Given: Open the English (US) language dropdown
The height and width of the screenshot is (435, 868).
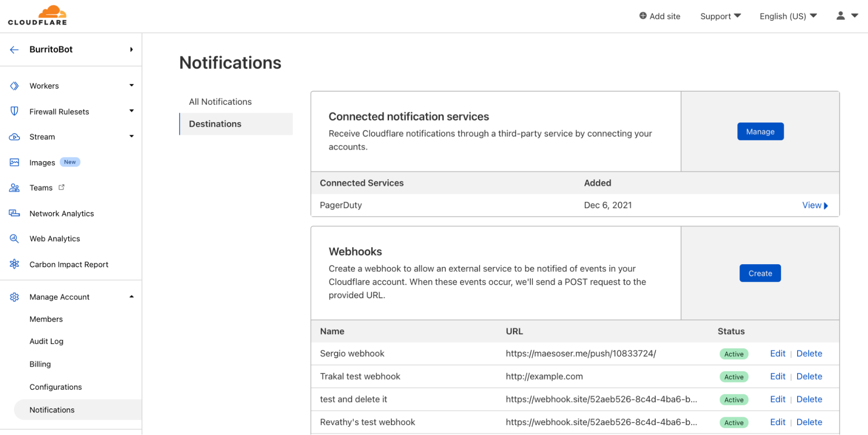Looking at the screenshot, I should (788, 16).
